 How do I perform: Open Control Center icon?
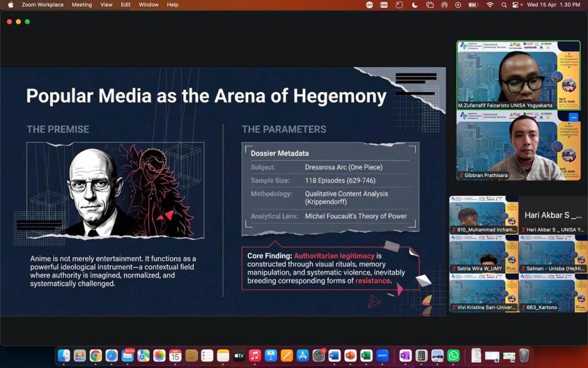click(x=515, y=5)
